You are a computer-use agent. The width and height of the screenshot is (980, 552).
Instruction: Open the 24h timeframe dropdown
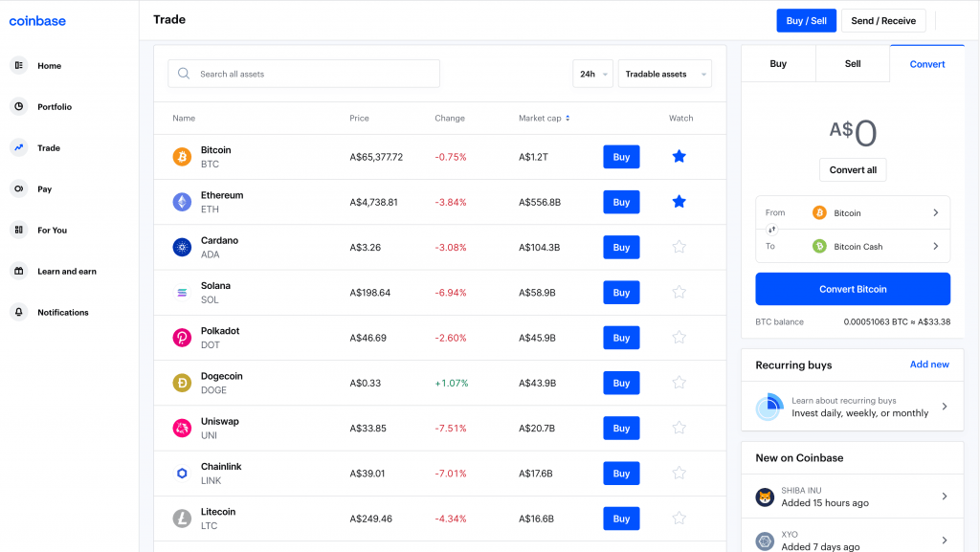point(592,73)
